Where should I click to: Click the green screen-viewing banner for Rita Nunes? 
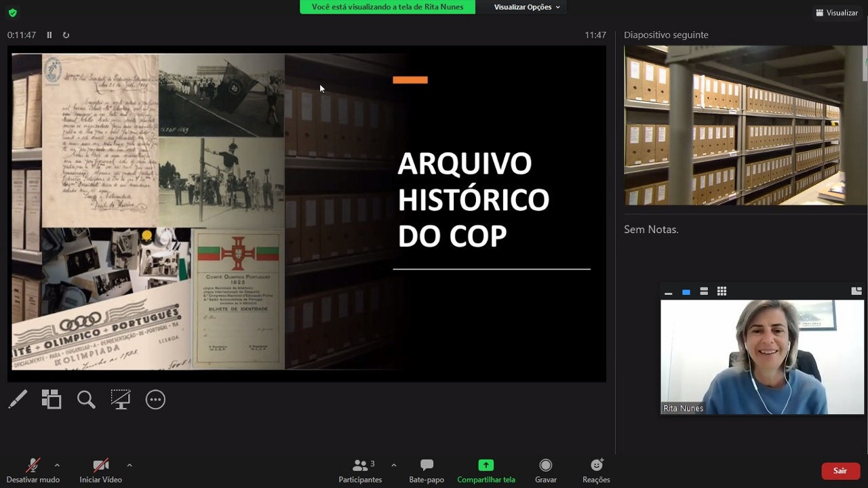pos(387,7)
